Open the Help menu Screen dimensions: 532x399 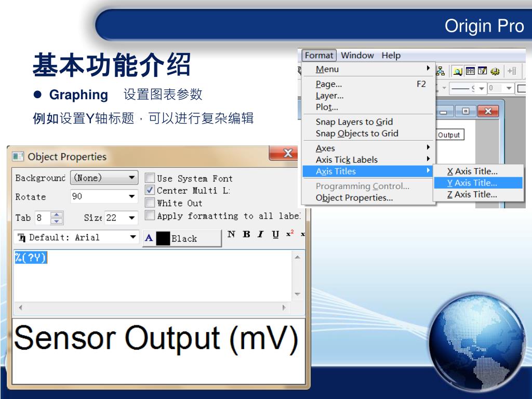[x=391, y=55]
